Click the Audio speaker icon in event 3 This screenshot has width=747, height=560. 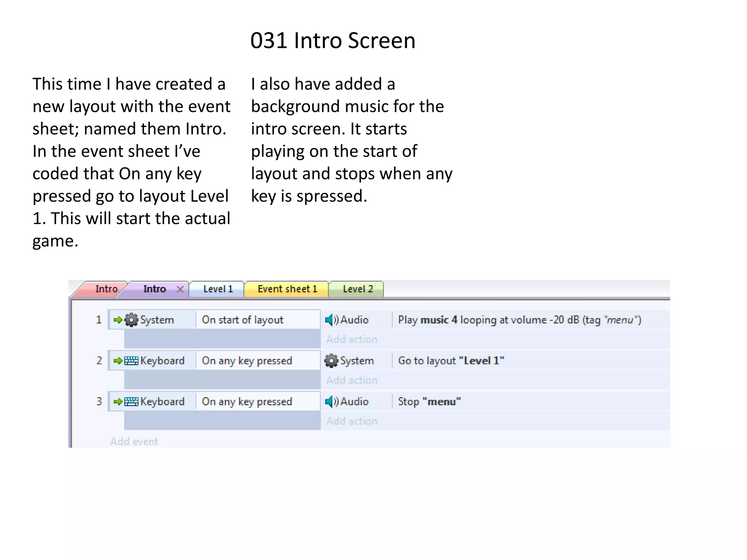point(332,402)
